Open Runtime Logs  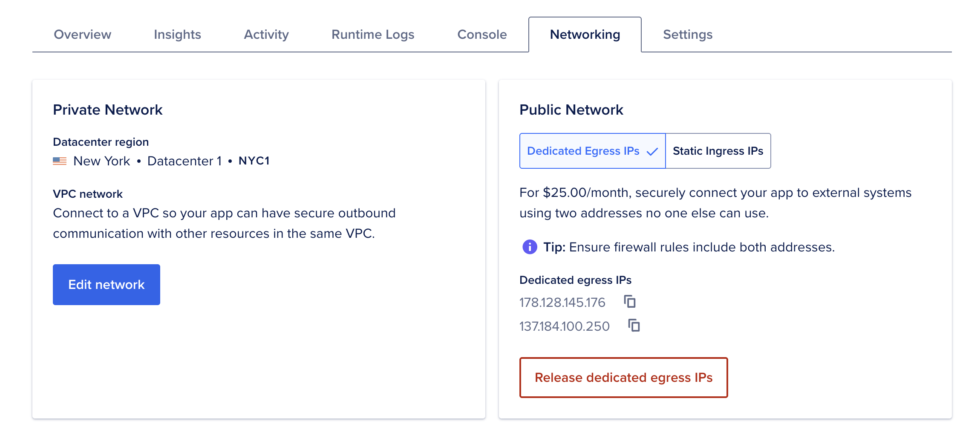pyautogui.click(x=373, y=35)
